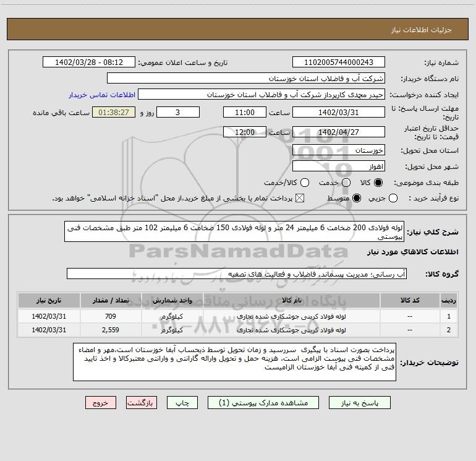Click the delivery city field اهواز

(339, 166)
